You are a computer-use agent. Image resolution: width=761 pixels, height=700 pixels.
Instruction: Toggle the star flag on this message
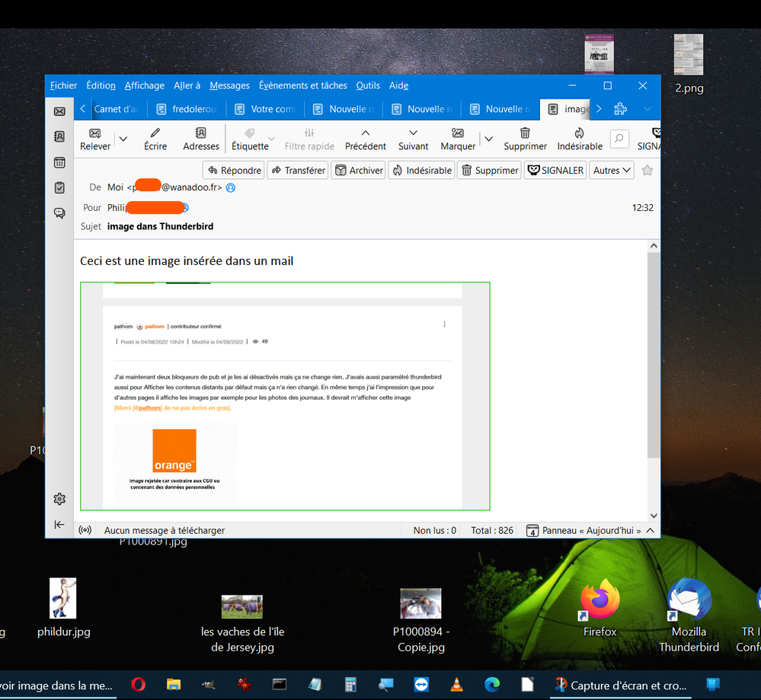click(x=647, y=171)
